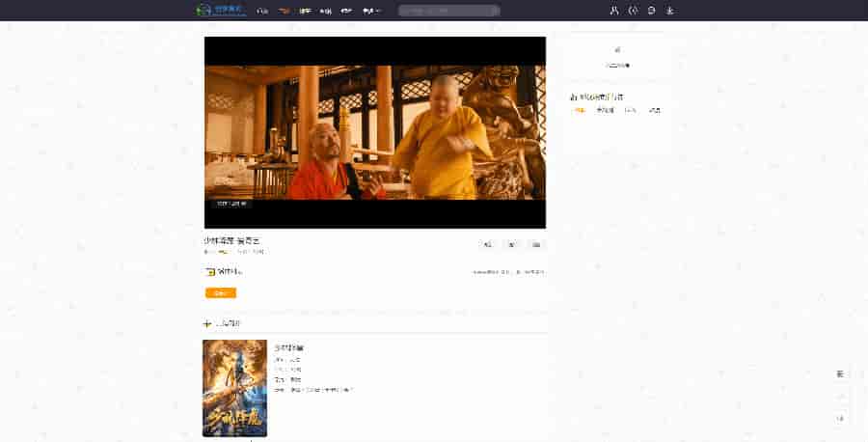Screen dimensions: 868x442
Task: Open the first navigation menu item
Action: [262, 11]
